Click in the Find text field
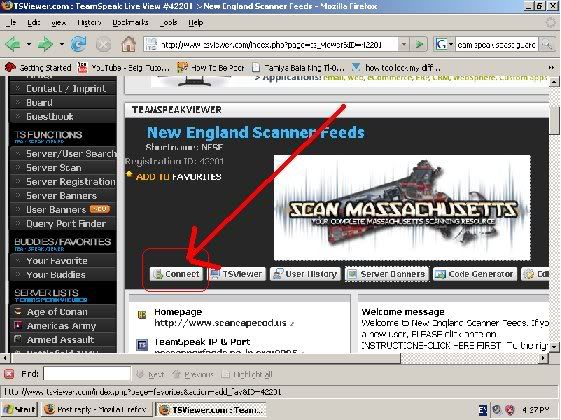 click(x=87, y=374)
